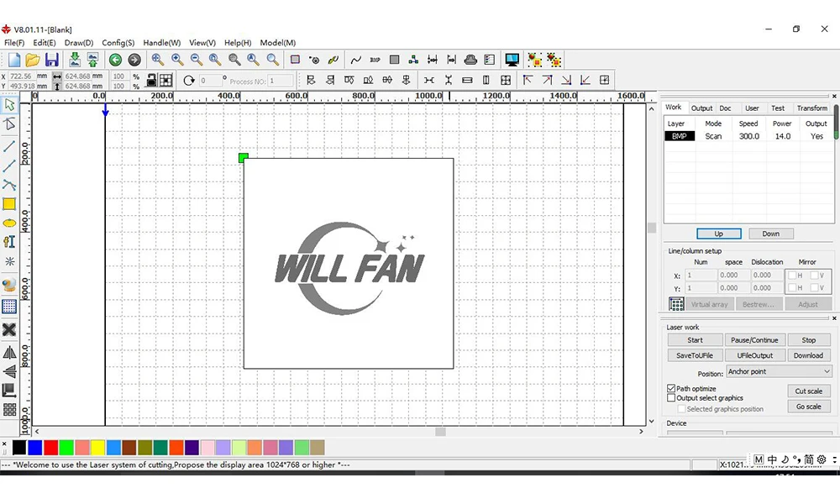The image size is (840, 504).
Task: Switch to the Test tab
Action: pyautogui.click(x=777, y=108)
